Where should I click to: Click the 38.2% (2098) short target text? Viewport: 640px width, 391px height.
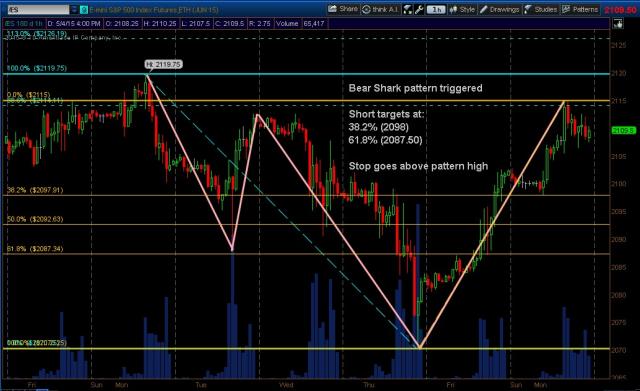coord(378,127)
